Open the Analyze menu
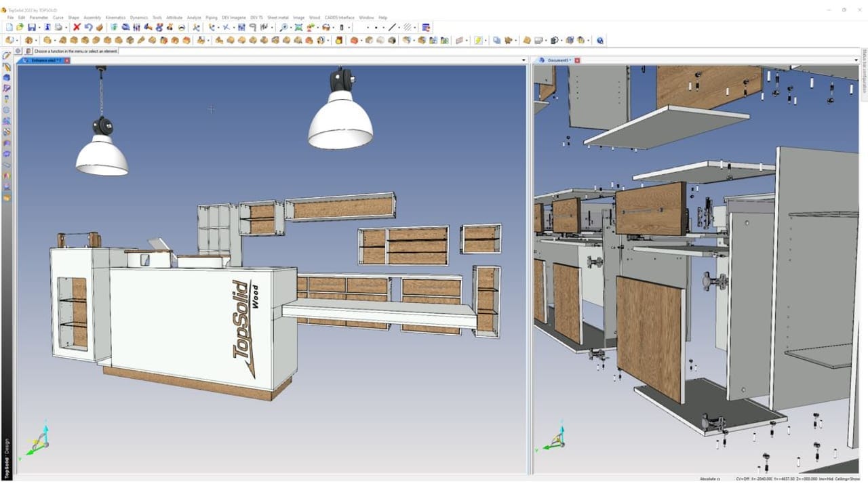The image size is (868, 488). [x=194, y=18]
